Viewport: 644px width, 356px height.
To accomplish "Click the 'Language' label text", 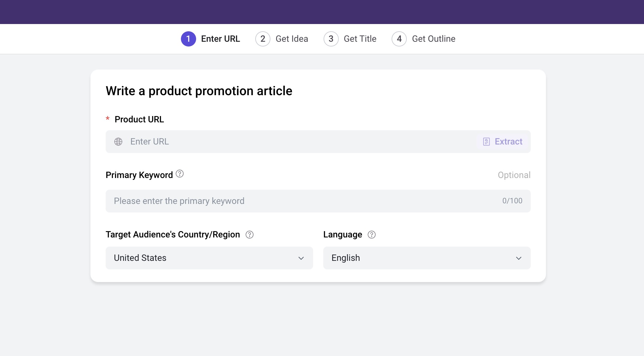I will pos(343,235).
